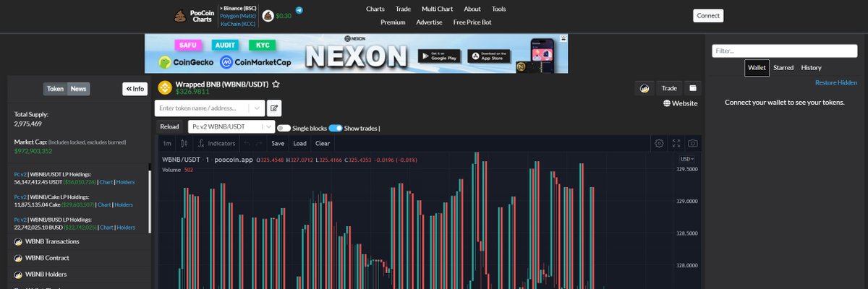
Task: Open the Indicators tool in chart toolbar
Action: pos(217,143)
